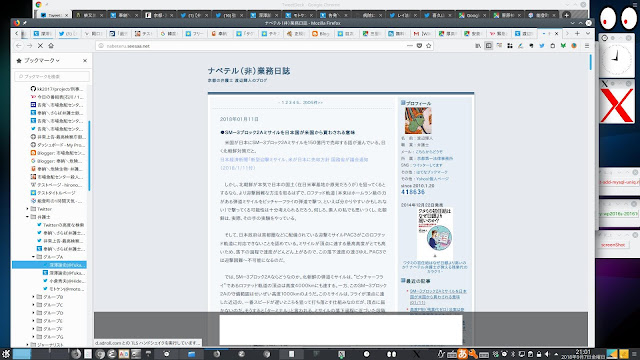
Task: Go to Firefox home page
Action: (51, 46)
